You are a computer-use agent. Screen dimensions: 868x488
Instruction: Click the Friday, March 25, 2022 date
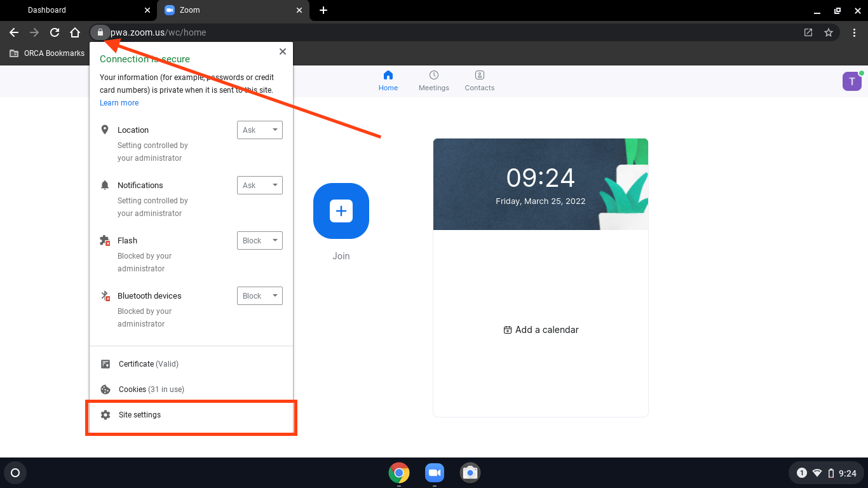[x=541, y=201]
